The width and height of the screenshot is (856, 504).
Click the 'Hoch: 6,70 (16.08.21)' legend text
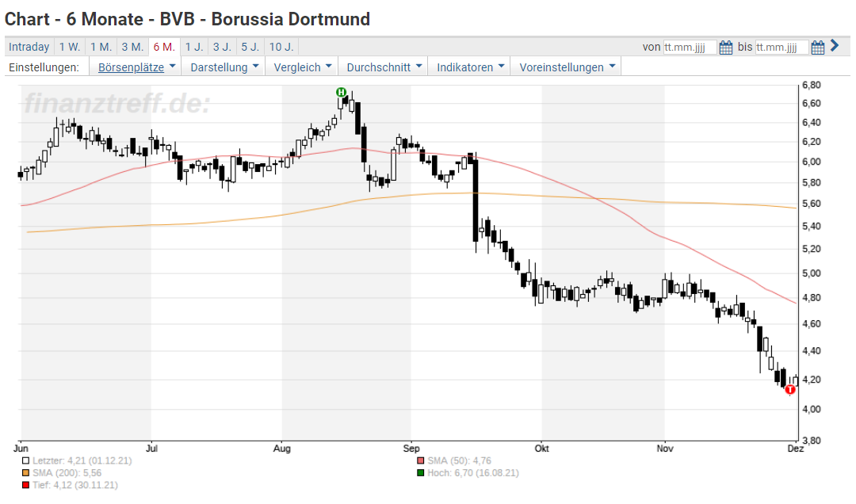click(x=472, y=473)
